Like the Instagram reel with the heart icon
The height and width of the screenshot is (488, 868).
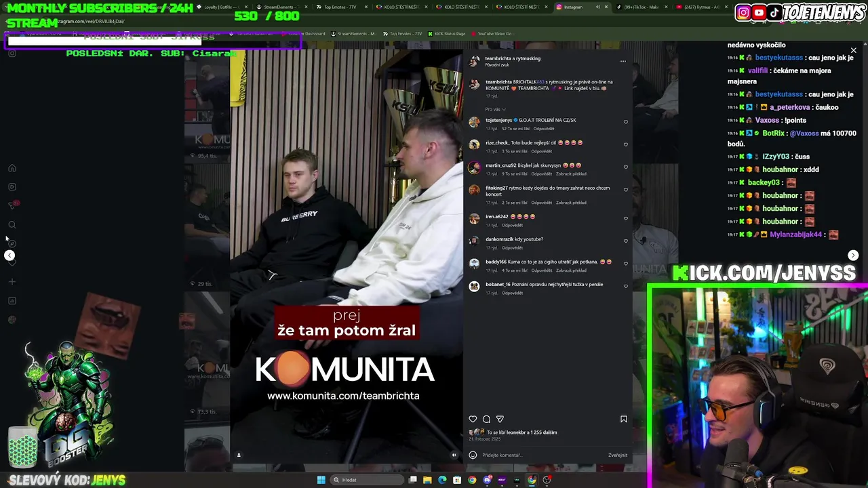click(x=473, y=420)
